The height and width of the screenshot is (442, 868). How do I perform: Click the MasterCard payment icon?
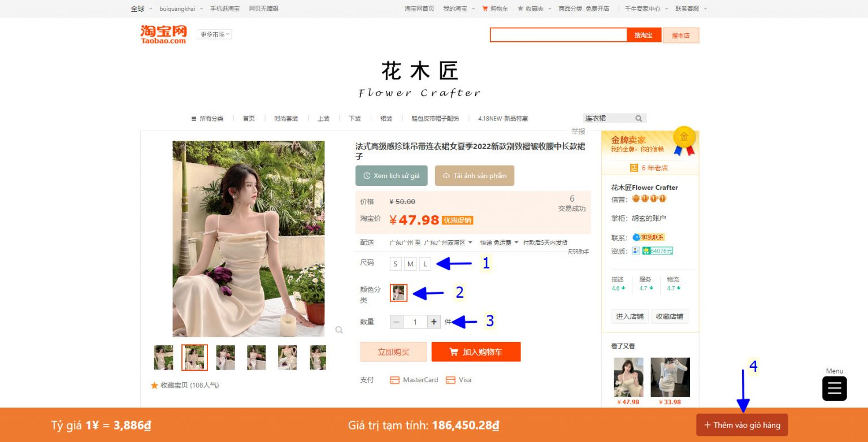coord(394,380)
